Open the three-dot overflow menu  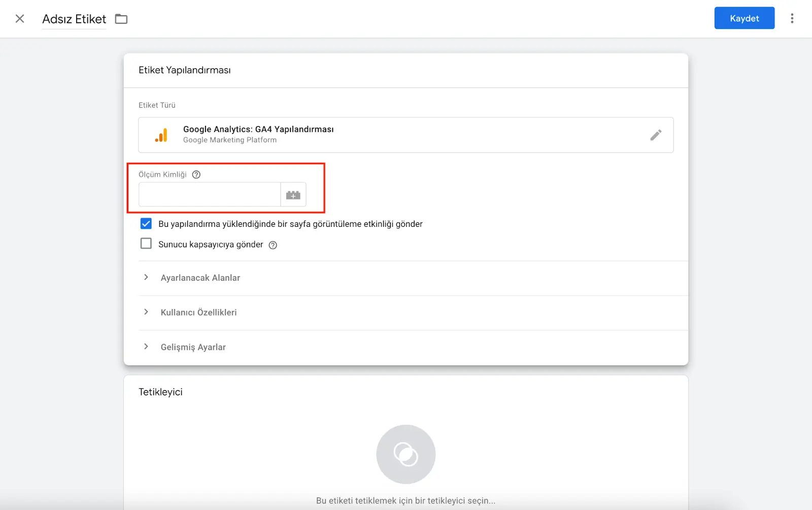coord(792,18)
